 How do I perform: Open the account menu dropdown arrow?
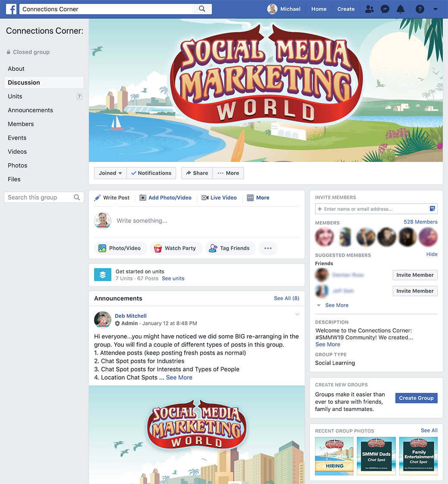(435, 9)
